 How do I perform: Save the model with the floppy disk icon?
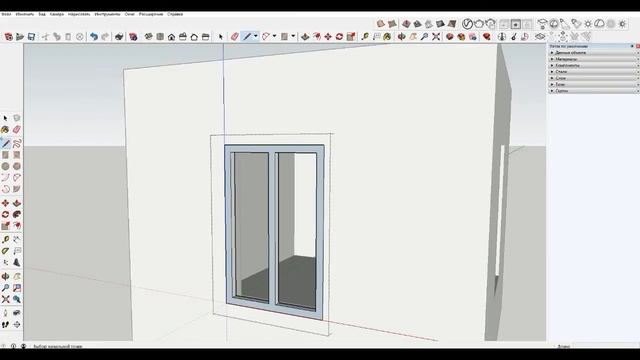coord(31,37)
